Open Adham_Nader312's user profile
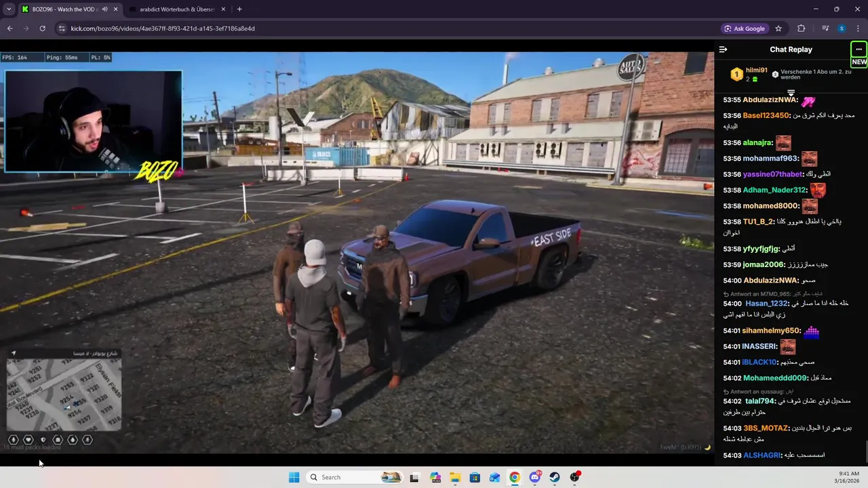This screenshot has width=868, height=488. (775, 190)
